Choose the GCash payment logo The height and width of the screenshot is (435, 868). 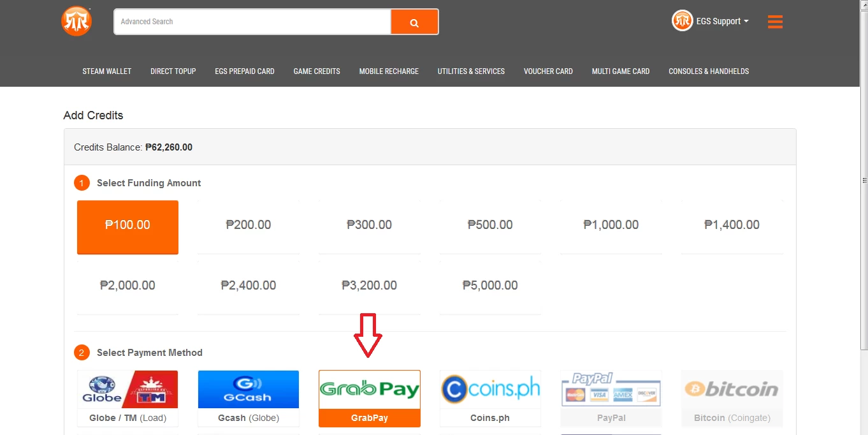[249, 389]
